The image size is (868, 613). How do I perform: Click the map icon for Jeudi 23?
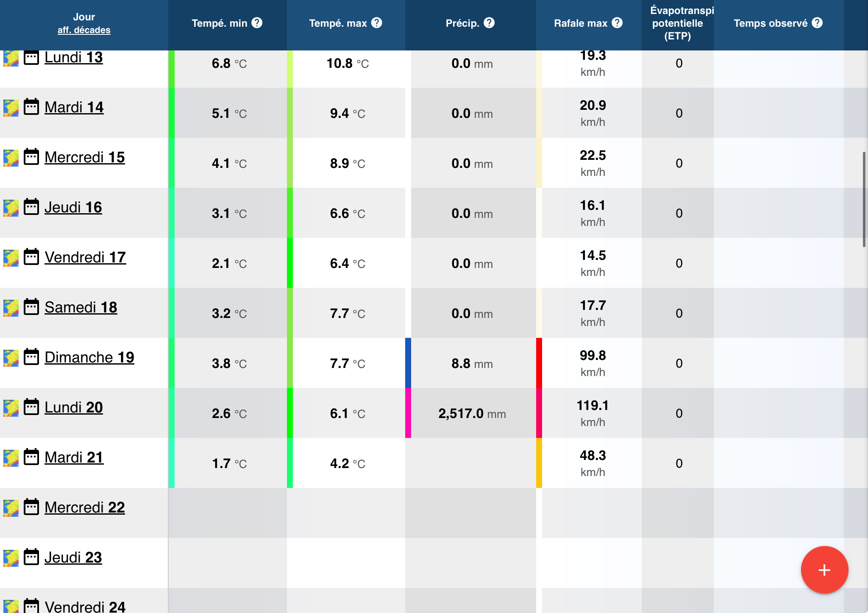pyautogui.click(x=11, y=558)
